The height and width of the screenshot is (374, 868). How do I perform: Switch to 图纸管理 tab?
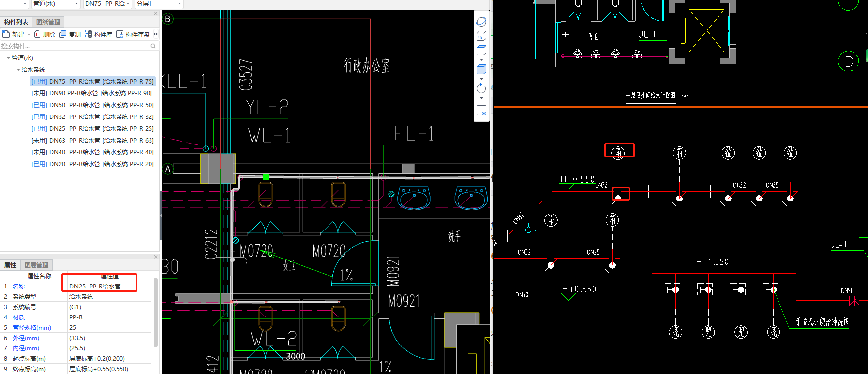coord(48,22)
